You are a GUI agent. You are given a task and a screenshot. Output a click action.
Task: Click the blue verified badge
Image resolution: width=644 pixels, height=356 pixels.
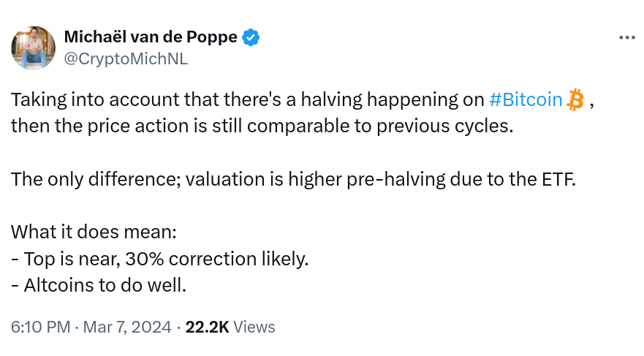coord(251,37)
